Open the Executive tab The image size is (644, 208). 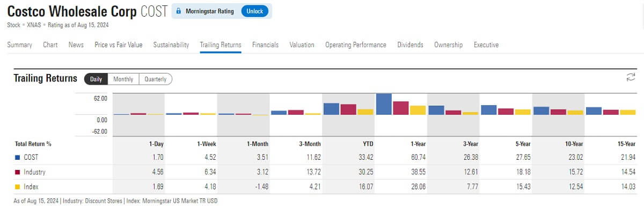[486, 45]
